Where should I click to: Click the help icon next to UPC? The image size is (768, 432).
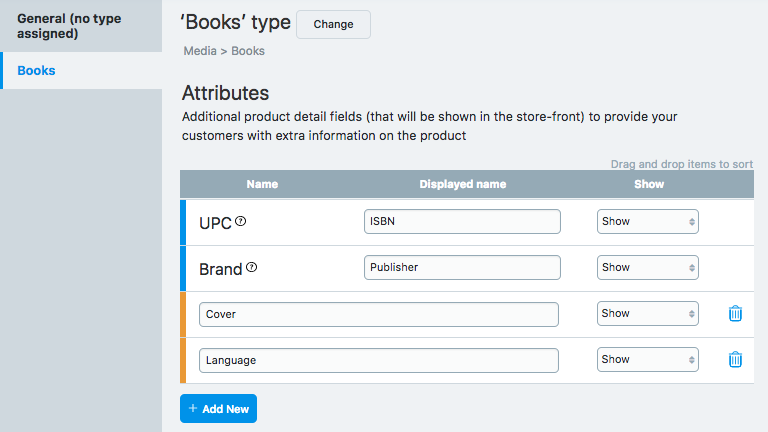click(x=240, y=222)
